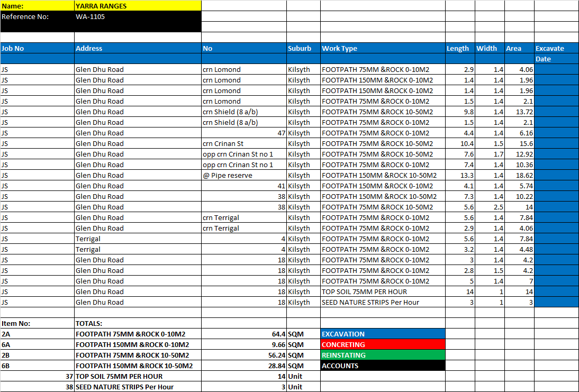Select the yellow YARRA RANGES name cell

(138, 6)
